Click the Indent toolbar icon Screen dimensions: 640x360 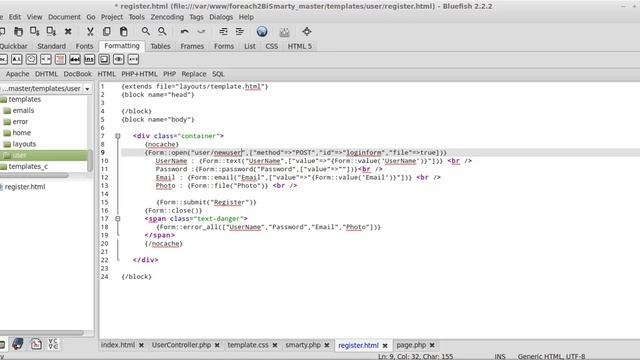point(240,31)
